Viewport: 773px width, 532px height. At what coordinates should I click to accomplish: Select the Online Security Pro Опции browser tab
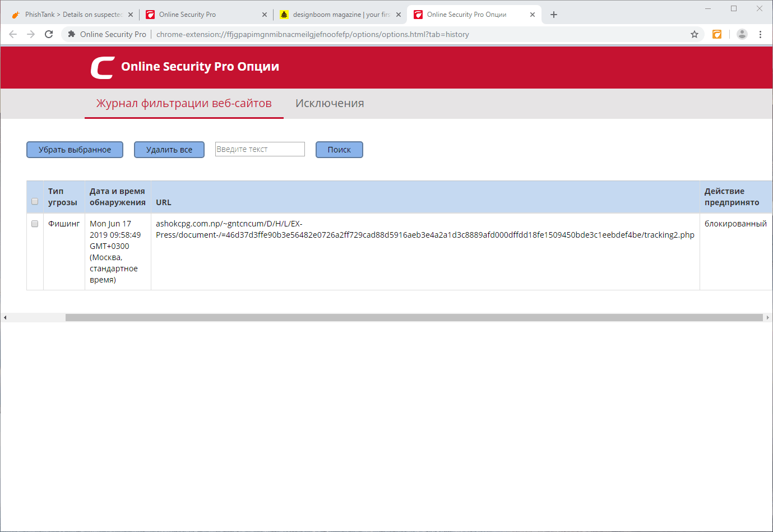474,15
